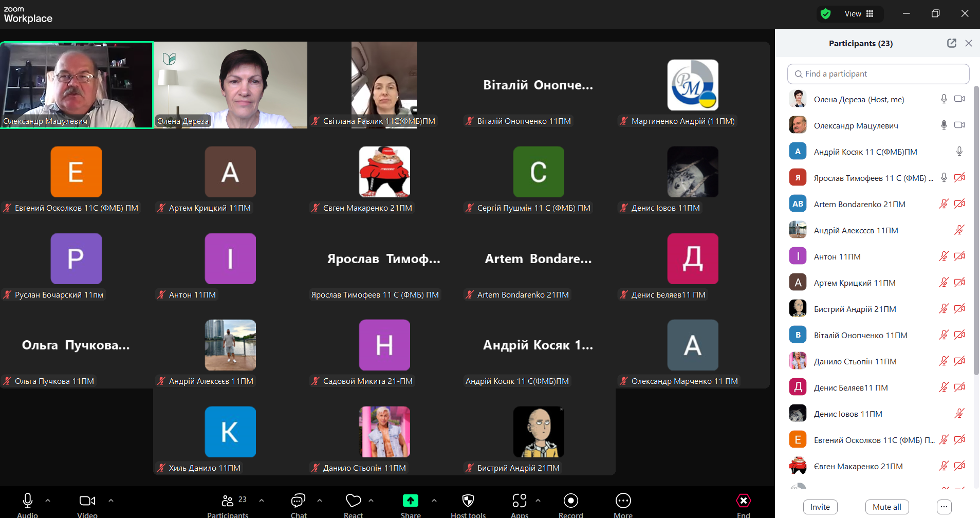Image resolution: width=980 pixels, height=518 pixels.
Task: Pop out the Participants panel
Action: (x=951, y=43)
